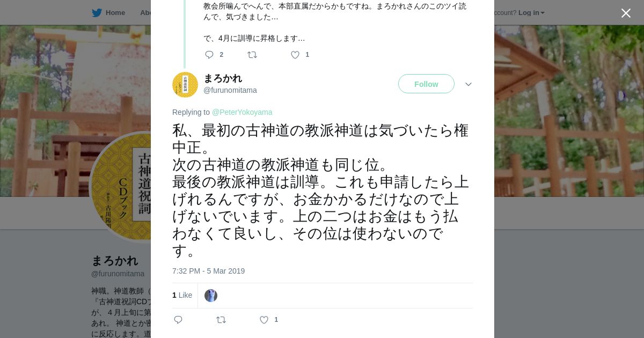The height and width of the screenshot is (338, 644).
Task: Open the large profile picture on background page
Action: [121, 185]
